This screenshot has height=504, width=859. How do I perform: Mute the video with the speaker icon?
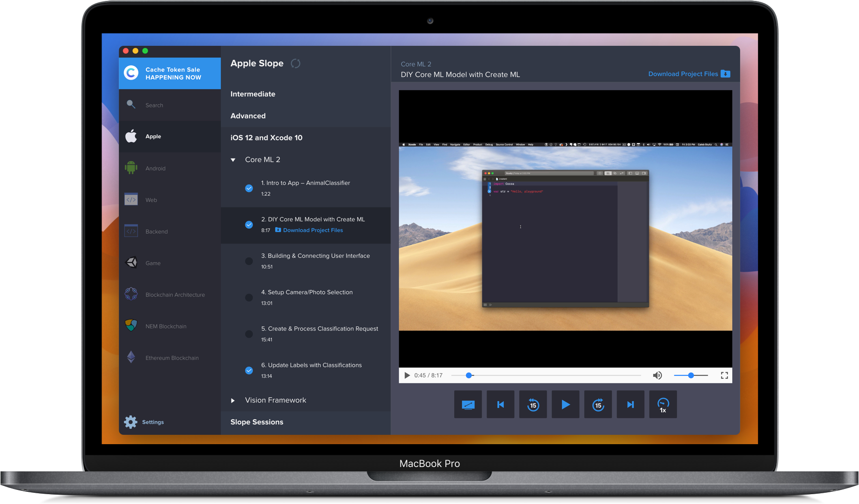tap(657, 375)
